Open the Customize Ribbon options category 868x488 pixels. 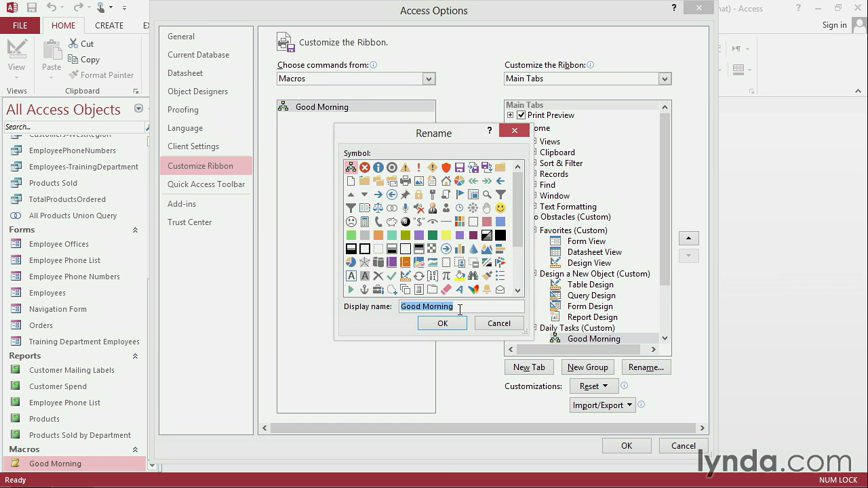[206, 165]
